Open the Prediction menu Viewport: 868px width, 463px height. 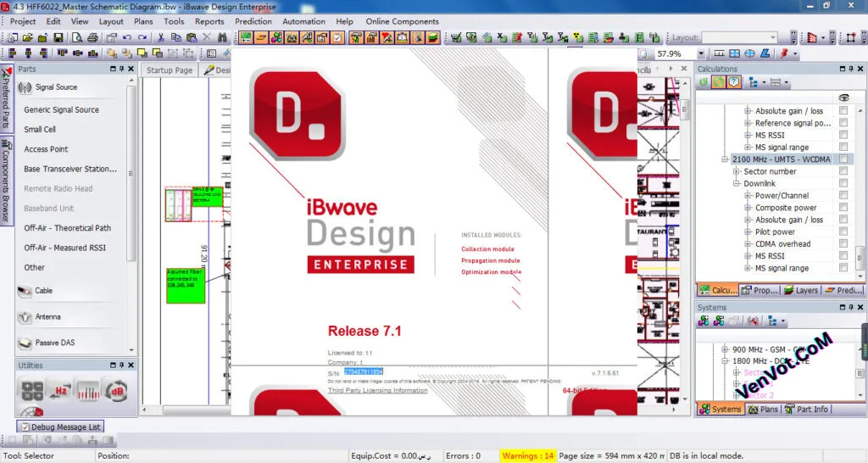tap(253, 21)
